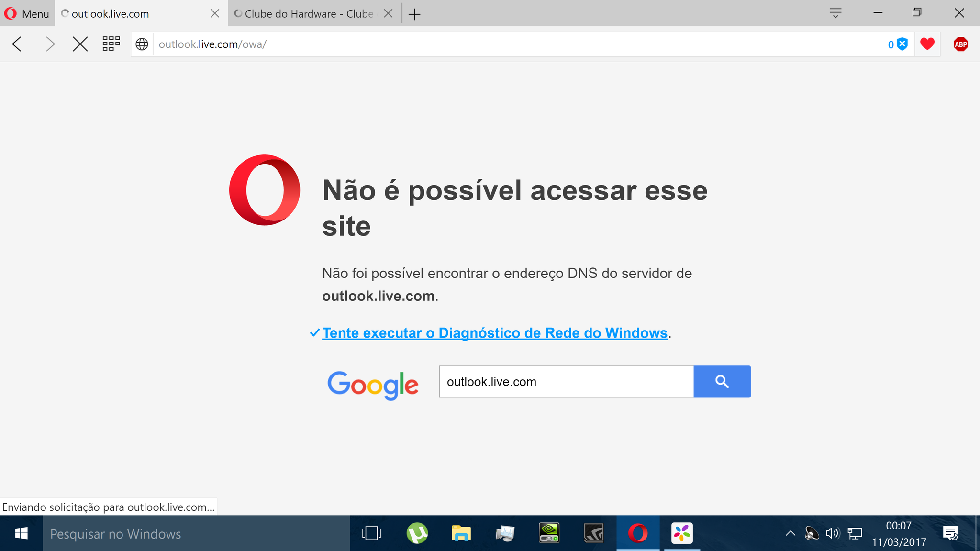Expand the tab menu dropdown icon
Viewport: 980px width, 551px height.
pos(835,13)
